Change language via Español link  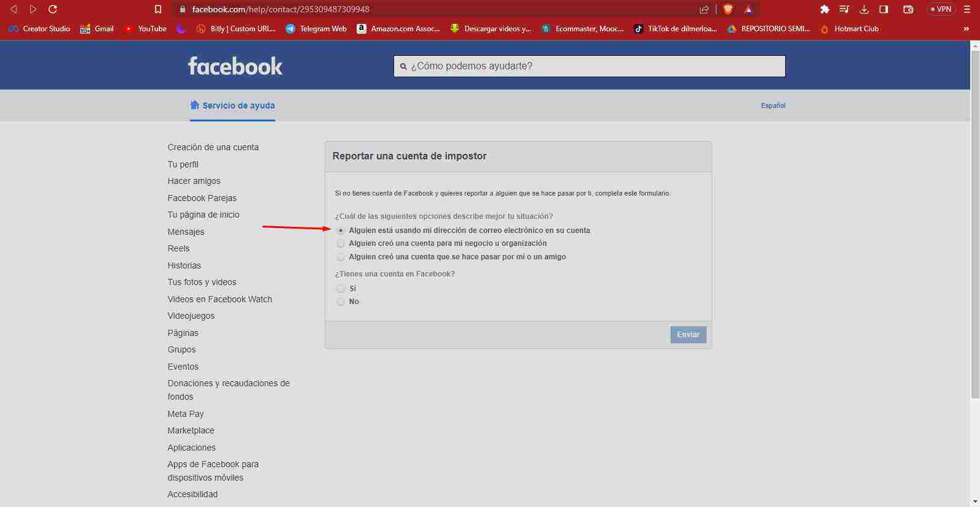(x=773, y=105)
